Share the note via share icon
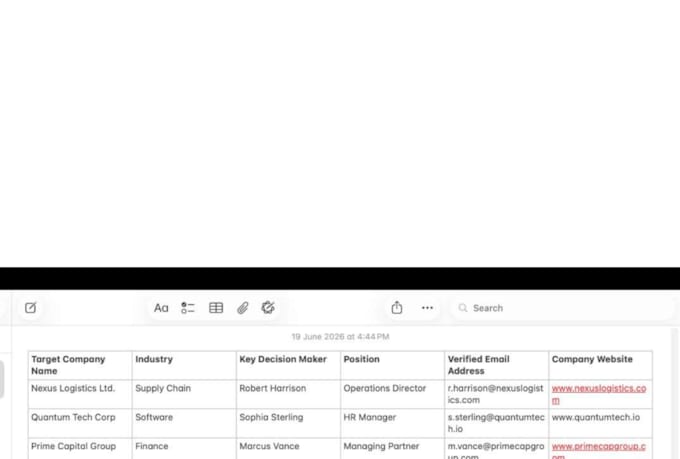Screen dimensions: 680x459 click(x=397, y=308)
